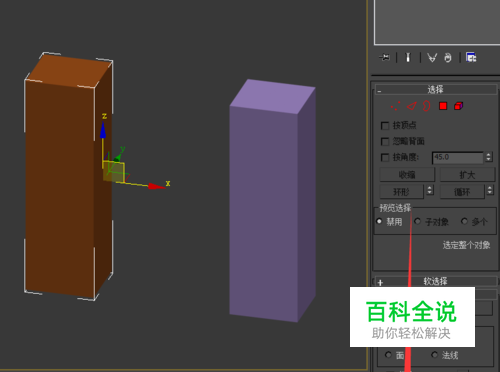Toggle Show End Result icon

[x=408, y=57]
